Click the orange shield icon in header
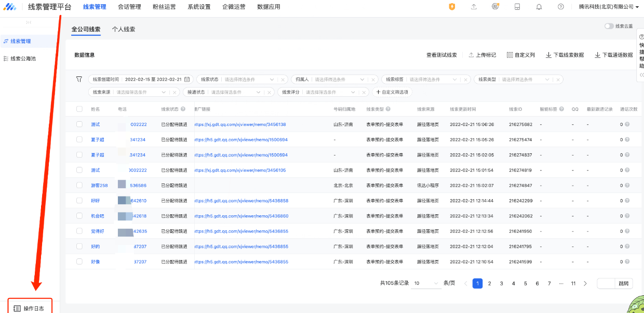This screenshot has height=313, width=644. coord(452,7)
